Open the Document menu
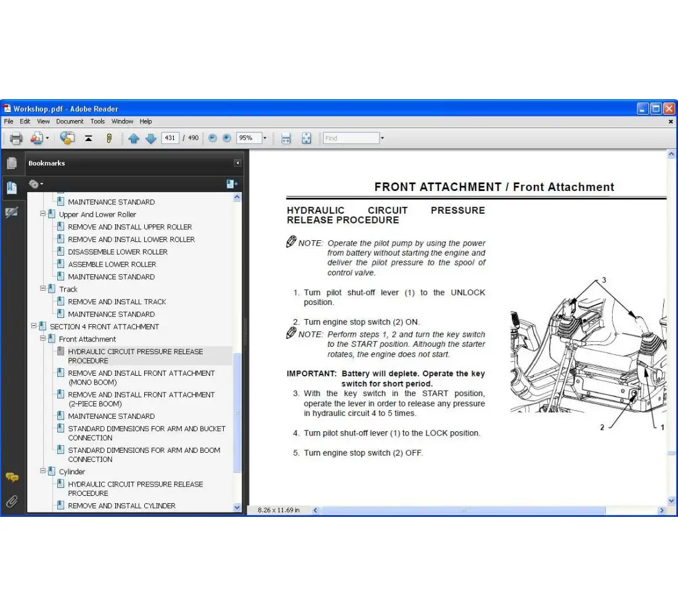Image resolution: width=678 pixels, height=616 pixels. (70, 121)
